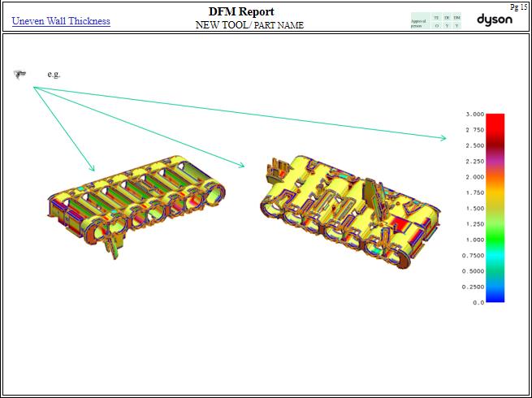Click the Approval person cell
The height and width of the screenshot is (398, 532).
tap(419, 22)
